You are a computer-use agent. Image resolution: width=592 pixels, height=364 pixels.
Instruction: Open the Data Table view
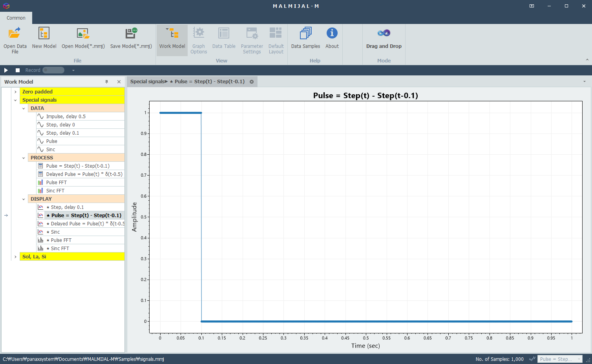click(224, 40)
